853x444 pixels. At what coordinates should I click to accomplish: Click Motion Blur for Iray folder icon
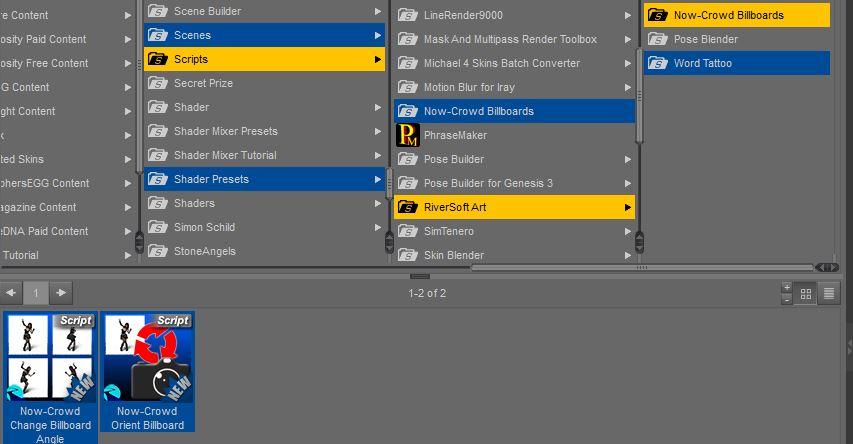[x=407, y=87]
